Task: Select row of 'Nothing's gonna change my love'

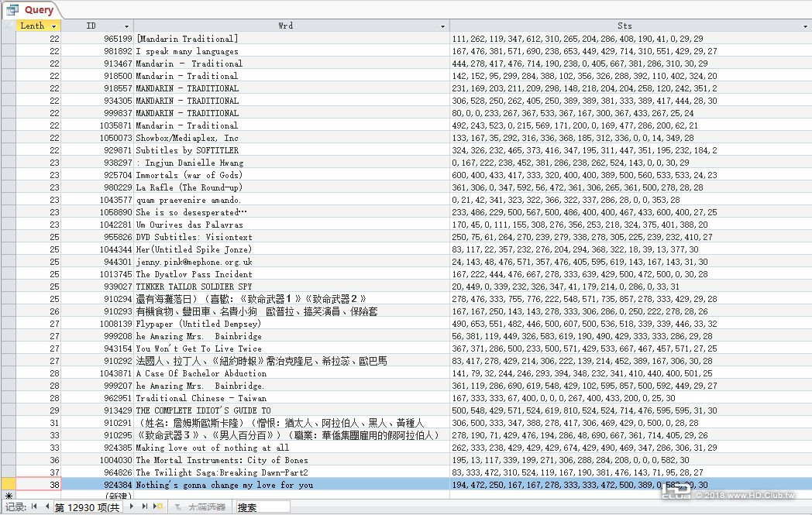Action: coord(8,485)
